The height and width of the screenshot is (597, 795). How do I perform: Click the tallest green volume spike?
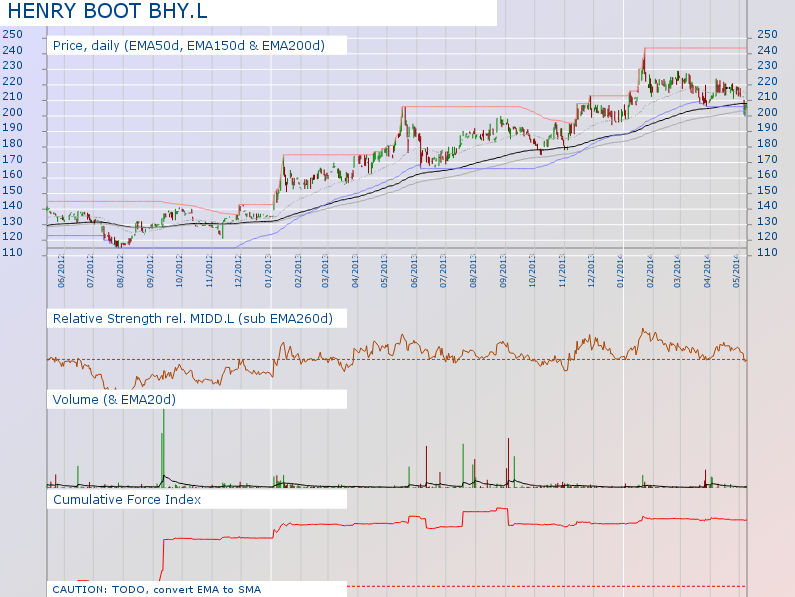pos(163,440)
